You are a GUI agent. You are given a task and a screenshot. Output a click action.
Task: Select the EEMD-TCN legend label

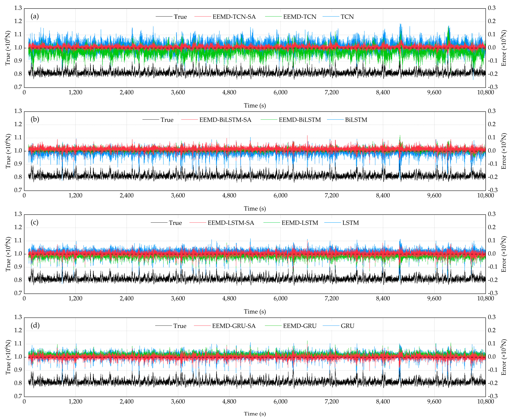point(300,17)
